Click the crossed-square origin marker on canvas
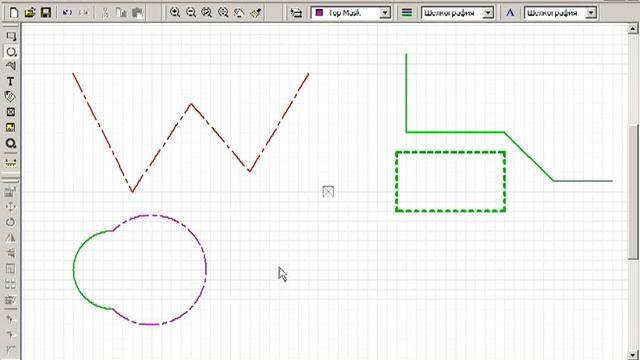Viewport: 640px width, 360px height. (328, 191)
